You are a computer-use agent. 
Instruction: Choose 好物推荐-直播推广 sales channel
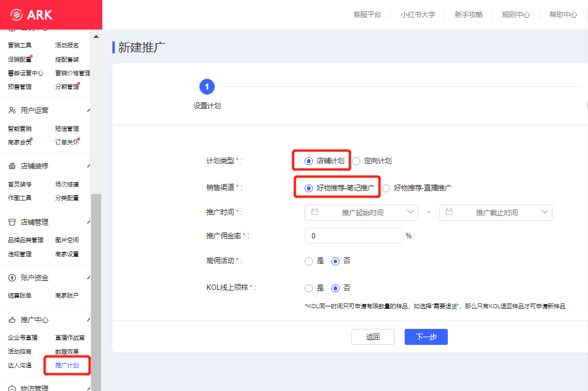click(x=386, y=188)
